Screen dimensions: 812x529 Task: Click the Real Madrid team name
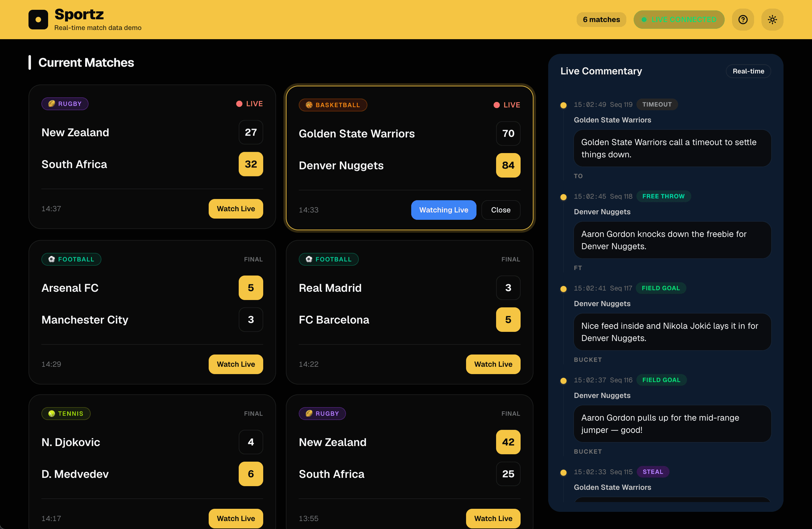point(330,288)
